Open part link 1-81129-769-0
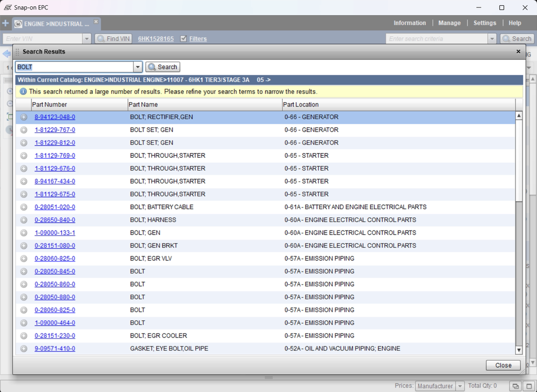Screen dimensions: 537x392 coord(55,156)
